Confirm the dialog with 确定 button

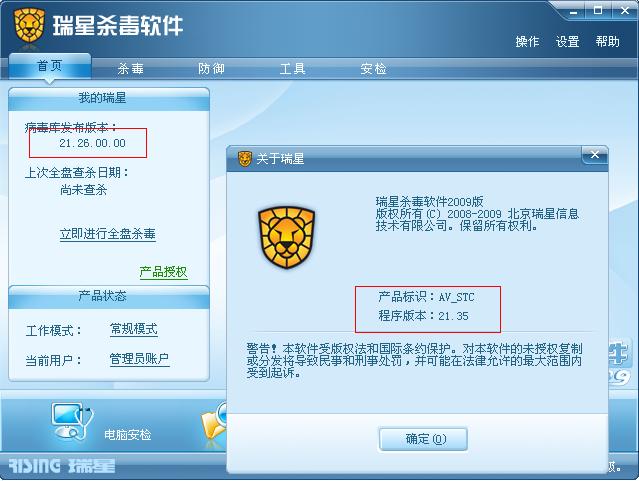[x=423, y=439]
